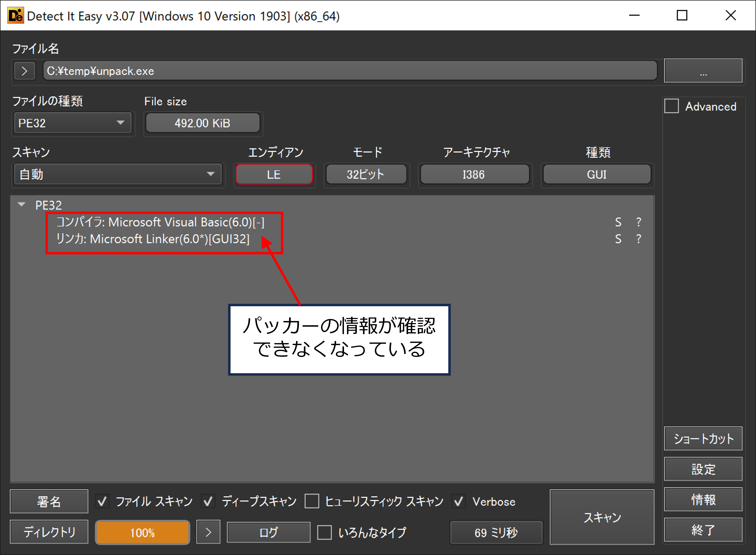Enable the Advanced checkbox

[671, 106]
